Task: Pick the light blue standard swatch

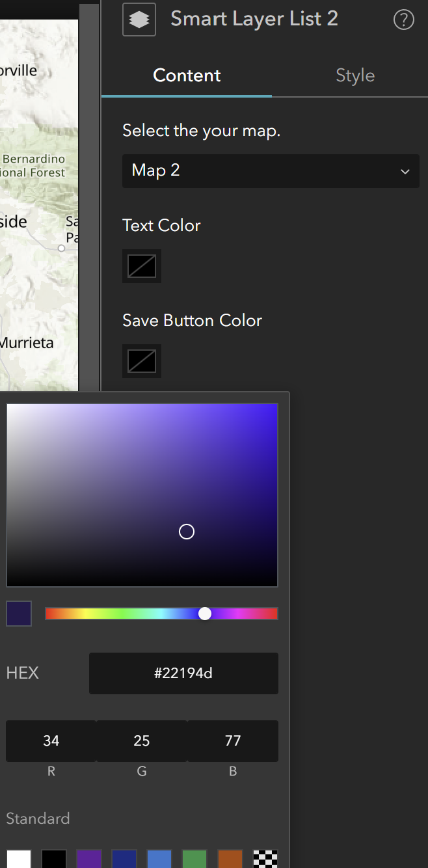Action: tap(159, 859)
